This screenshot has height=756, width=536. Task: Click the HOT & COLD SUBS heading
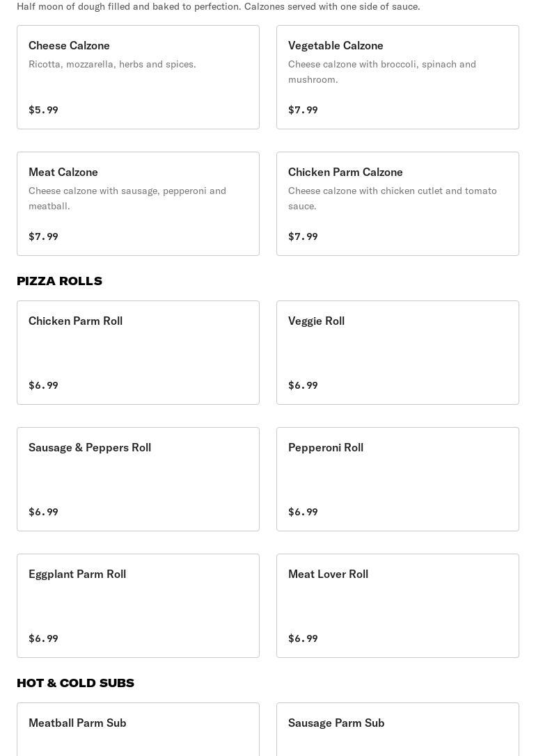pos(76,683)
